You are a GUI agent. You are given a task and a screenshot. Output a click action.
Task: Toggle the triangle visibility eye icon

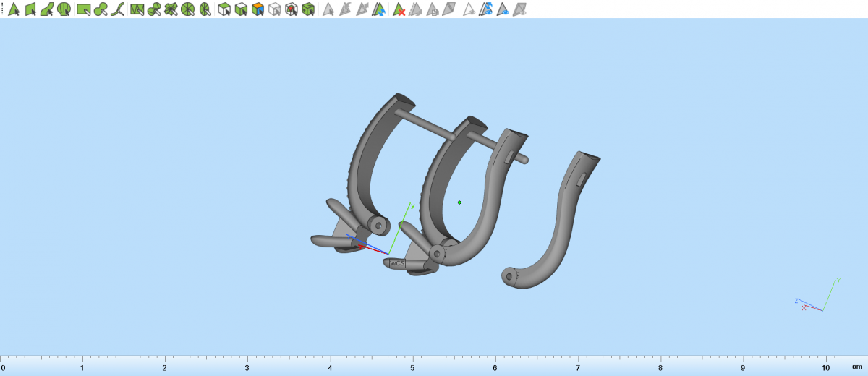(x=469, y=9)
